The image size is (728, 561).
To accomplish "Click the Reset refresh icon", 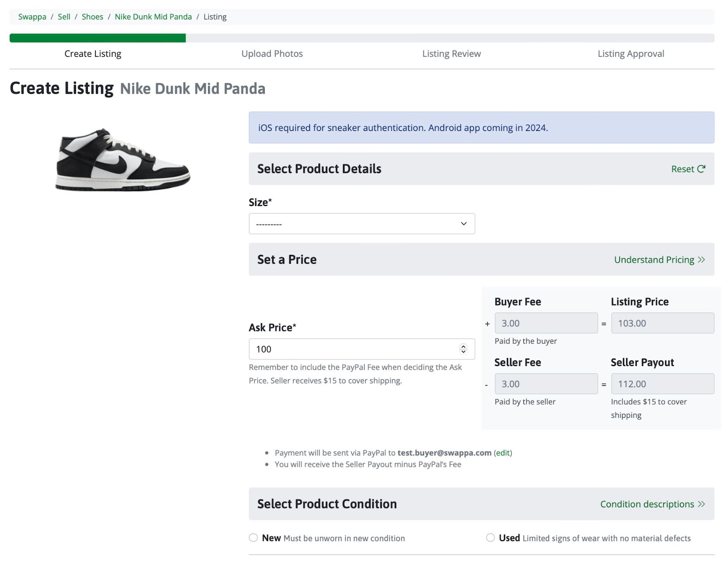I will click(x=701, y=169).
